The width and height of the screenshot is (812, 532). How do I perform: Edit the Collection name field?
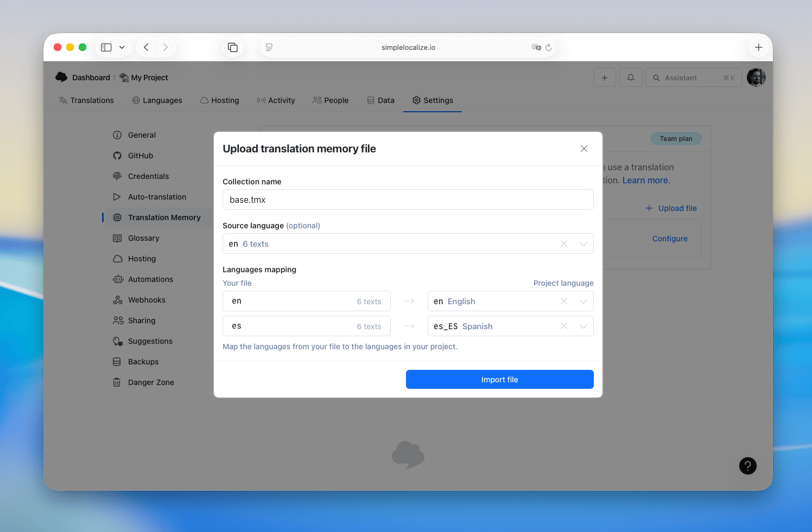click(x=408, y=200)
